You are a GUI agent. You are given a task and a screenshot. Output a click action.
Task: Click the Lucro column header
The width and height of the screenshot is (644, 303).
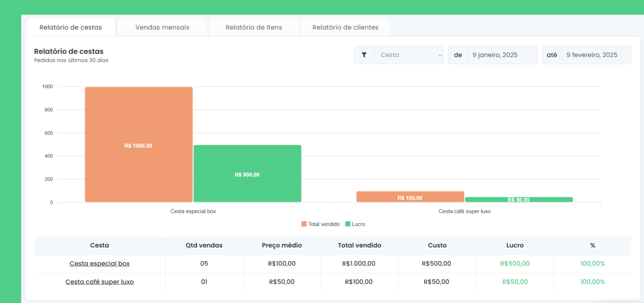coord(514,245)
